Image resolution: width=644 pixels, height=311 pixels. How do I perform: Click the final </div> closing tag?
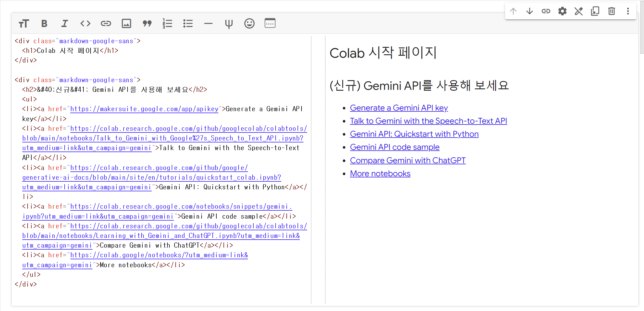tap(26, 284)
